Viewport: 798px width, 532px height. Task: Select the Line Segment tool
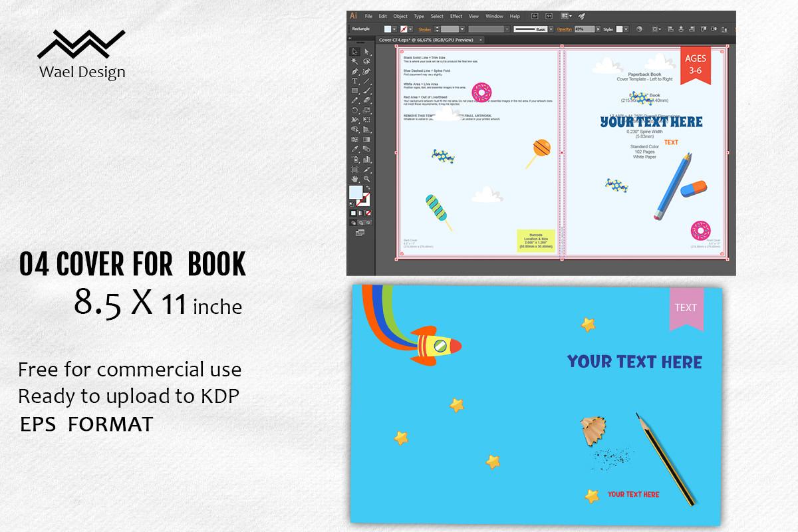coord(366,81)
